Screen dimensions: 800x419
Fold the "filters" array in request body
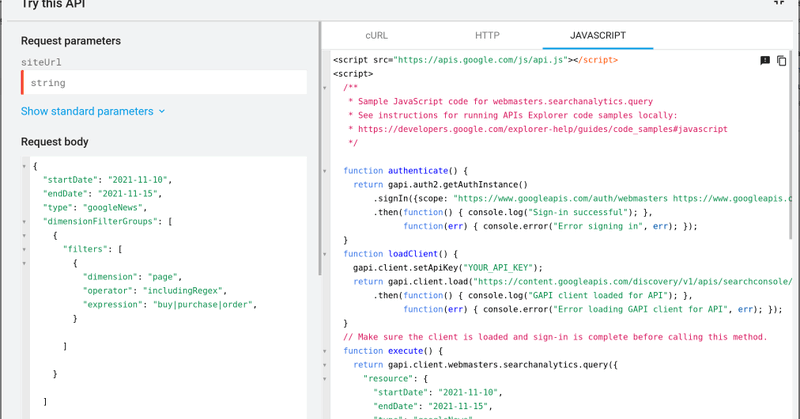(x=24, y=250)
